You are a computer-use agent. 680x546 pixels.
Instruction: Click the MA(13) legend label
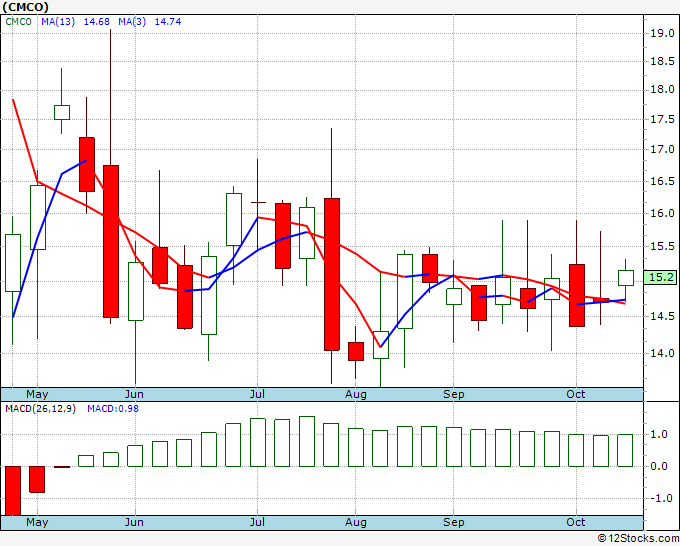[58, 22]
